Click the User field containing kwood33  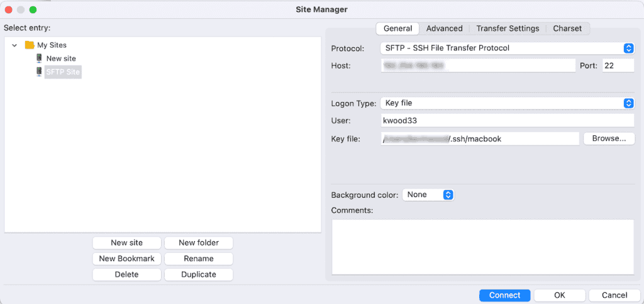(508, 121)
